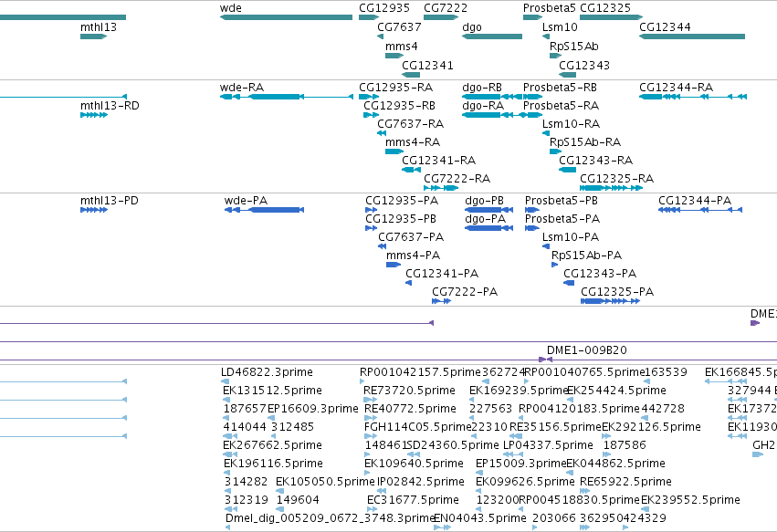Screen dimensions: 777x532
Task: Select the CG12344-PA protein feature
Action: [x=700, y=210]
